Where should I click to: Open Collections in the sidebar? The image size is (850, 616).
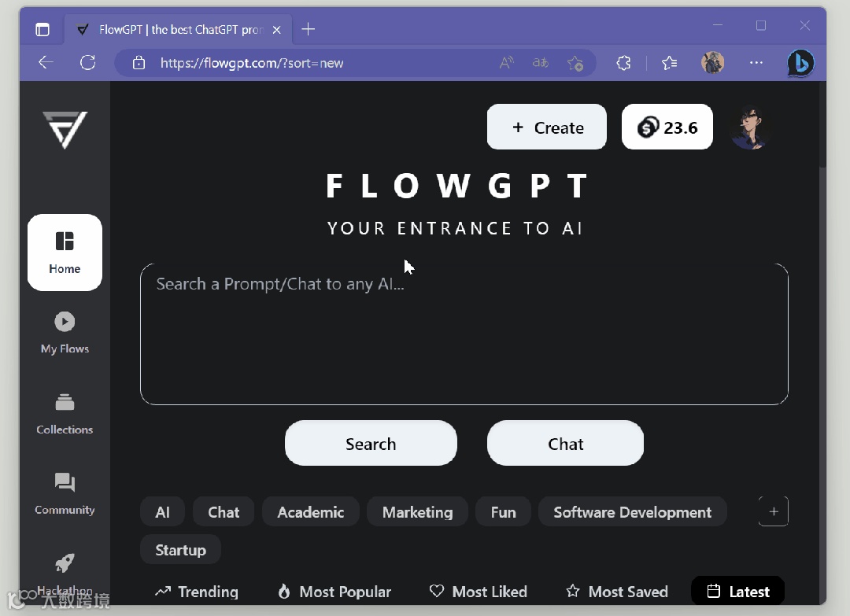pos(65,415)
